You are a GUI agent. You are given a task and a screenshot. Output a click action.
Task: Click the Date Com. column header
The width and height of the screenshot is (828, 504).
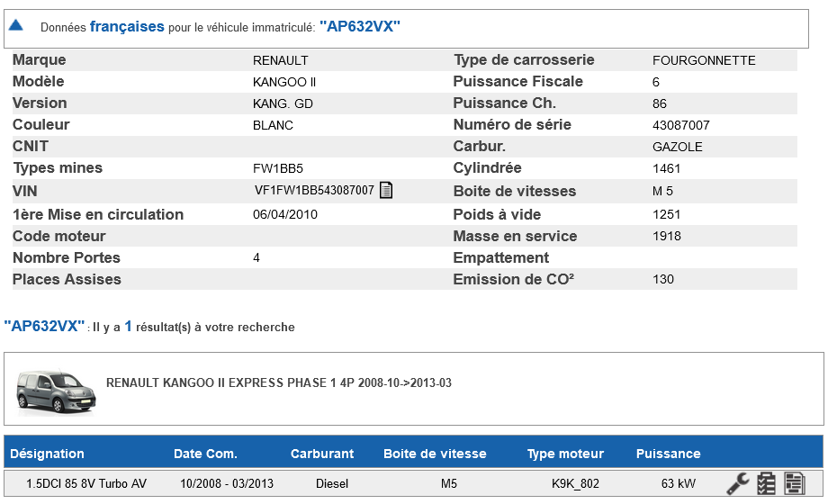(205, 454)
